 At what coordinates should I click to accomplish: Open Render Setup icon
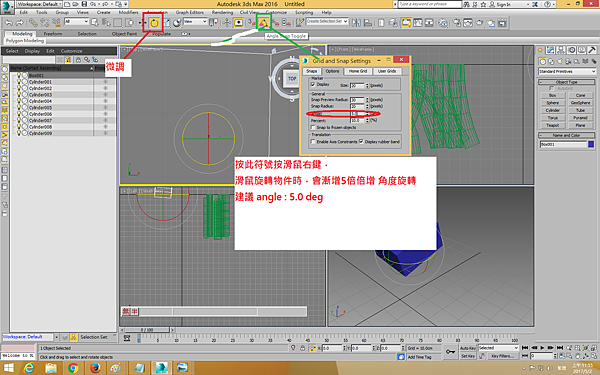457,23
